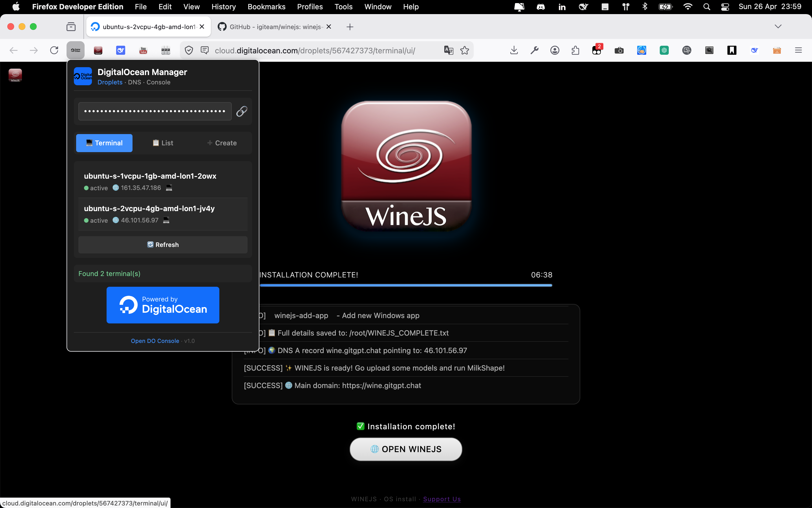Screen dimensions: 812x508
Task: Expand the list all tabs chevron
Action: (x=778, y=27)
